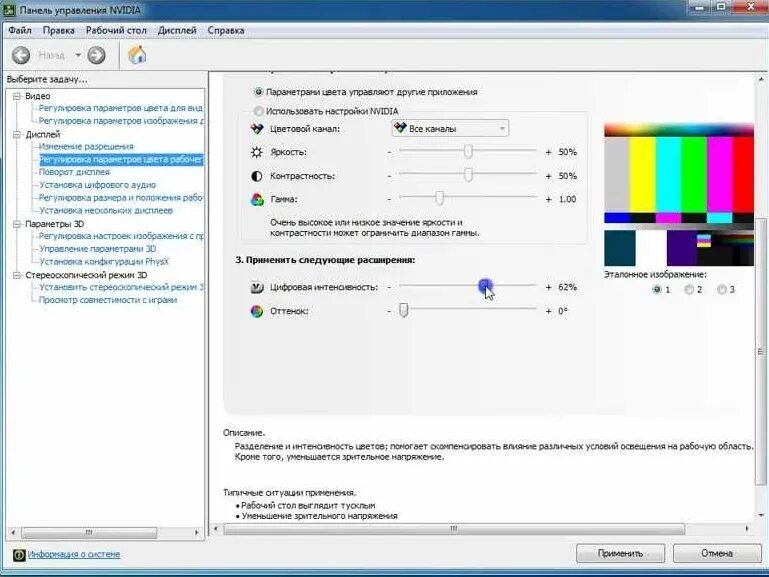Image resolution: width=769 pixels, height=577 pixels.
Task: Select 'Использовать настройки NVIDIA' radio button
Action: coord(258,111)
